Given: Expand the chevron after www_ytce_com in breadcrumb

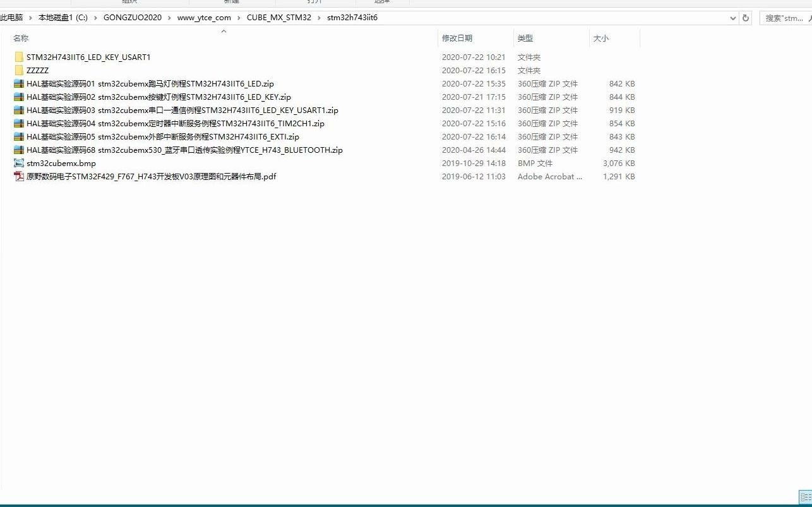Looking at the screenshot, I should pyautogui.click(x=239, y=18).
